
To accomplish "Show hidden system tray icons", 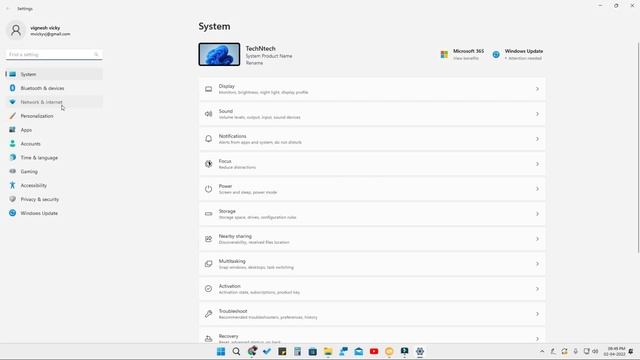I will [542, 351].
